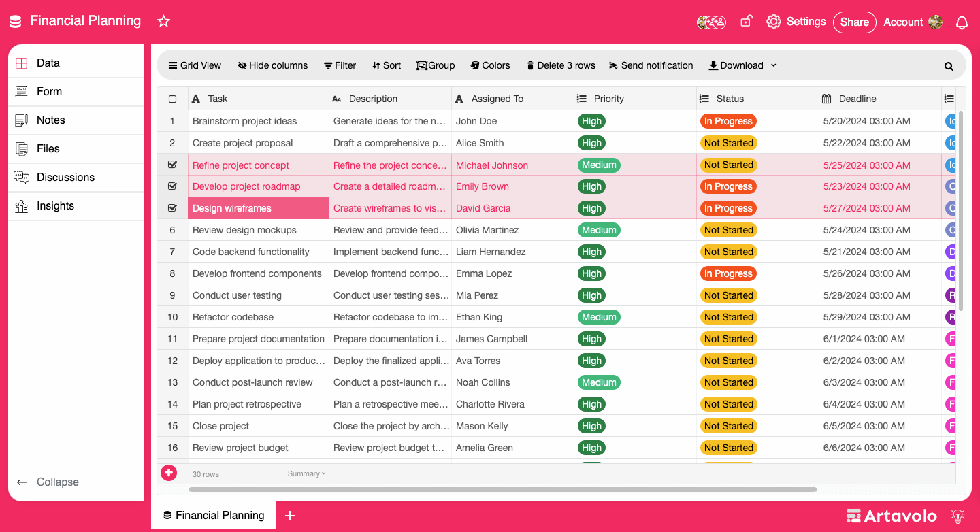Click the Artavolo logo
Screen dimensions: 980x532
pos(892,516)
